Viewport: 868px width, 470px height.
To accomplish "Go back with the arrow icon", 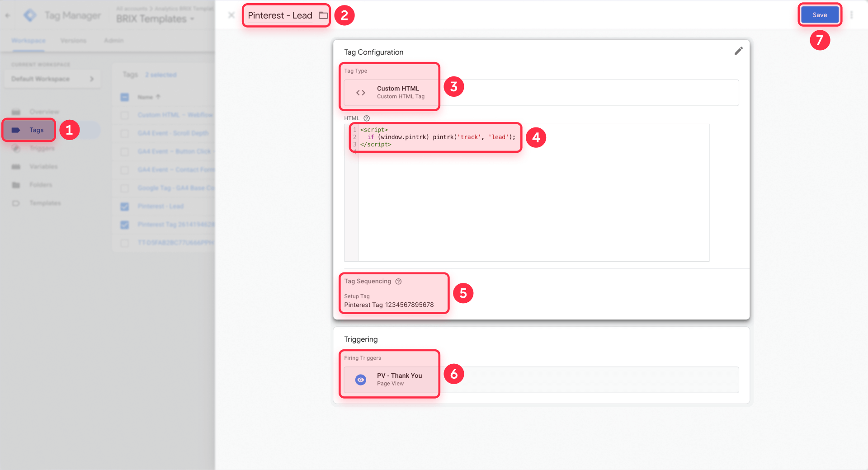I will click(8, 15).
